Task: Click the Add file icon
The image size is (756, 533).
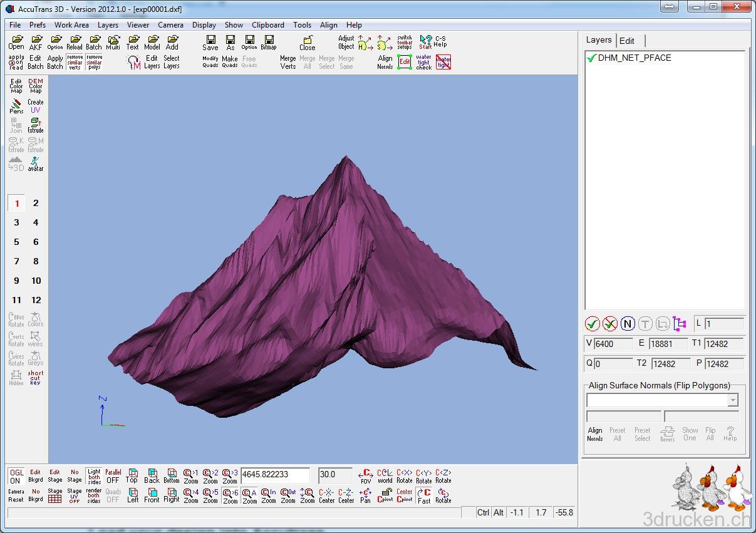Action: (x=172, y=43)
